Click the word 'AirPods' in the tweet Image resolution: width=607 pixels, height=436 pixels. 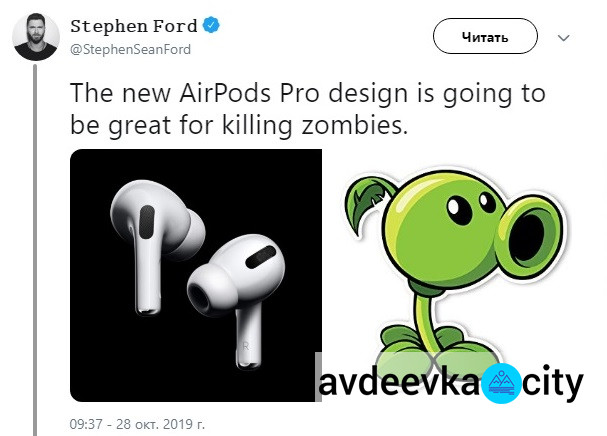(x=225, y=93)
